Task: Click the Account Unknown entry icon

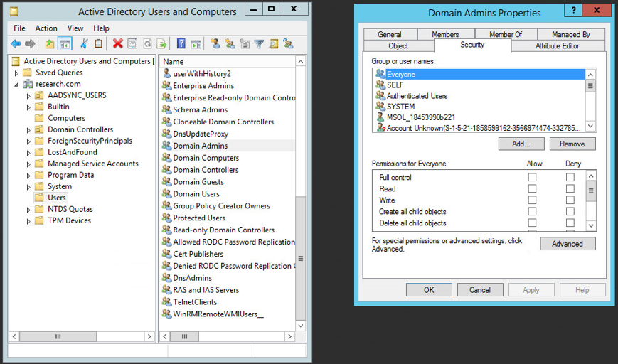Action: click(x=380, y=128)
